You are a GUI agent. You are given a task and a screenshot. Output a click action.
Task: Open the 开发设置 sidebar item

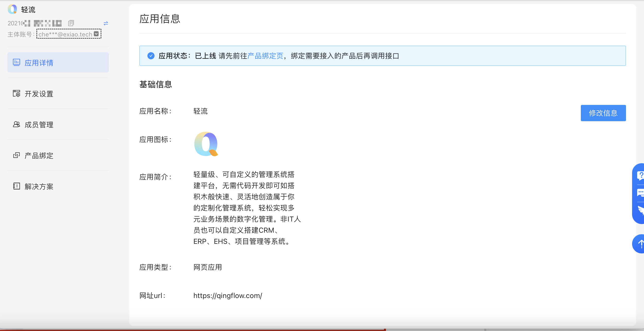(x=58, y=94)
